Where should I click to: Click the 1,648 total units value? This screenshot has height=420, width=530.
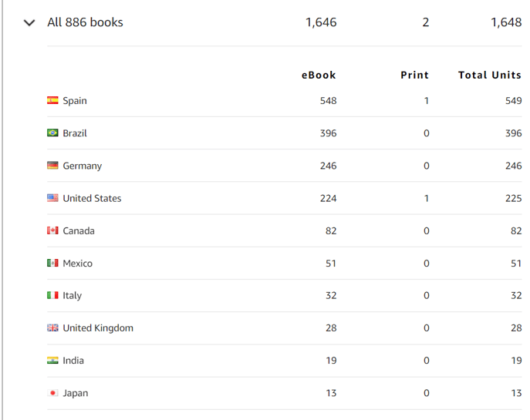click(x=506, y=22)
